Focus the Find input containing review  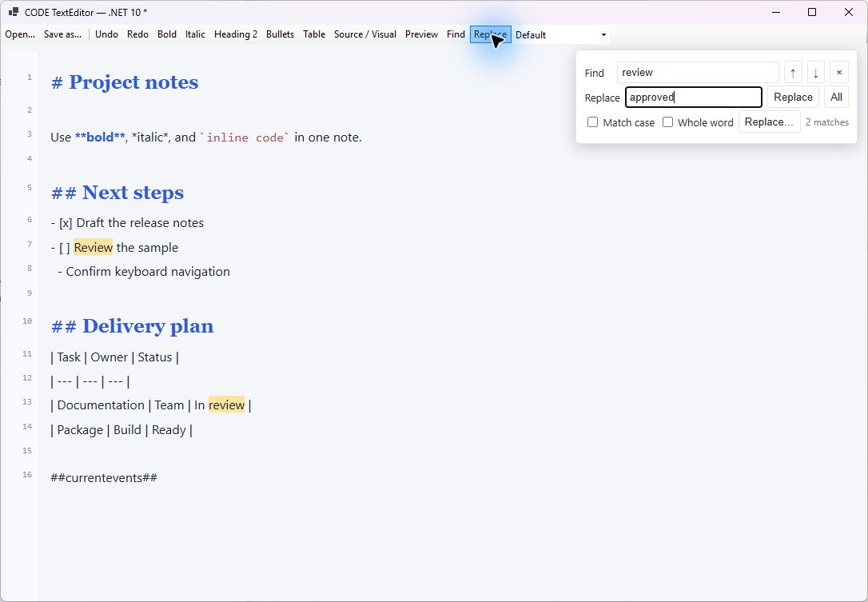[x=698, y=73]
